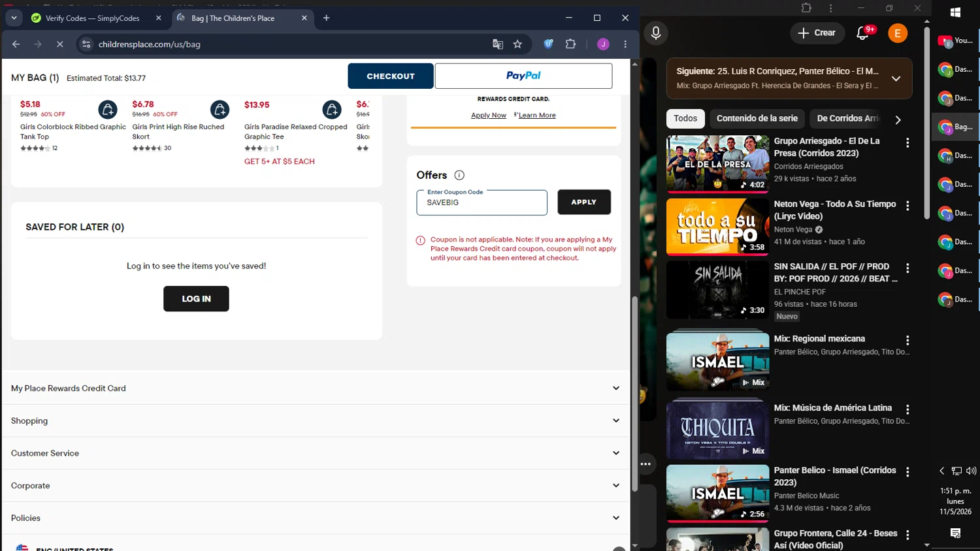Apply the SAVEBIG coupon code

584,202
